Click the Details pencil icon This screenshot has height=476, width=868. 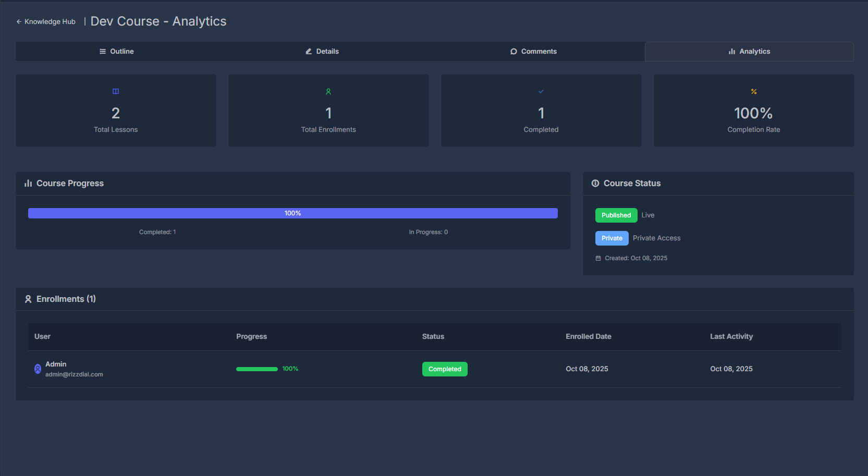(309, 51)
